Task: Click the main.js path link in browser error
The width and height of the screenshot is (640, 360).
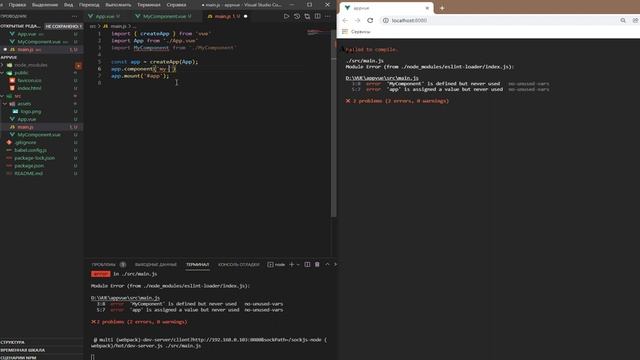Action: click(x=382, y=78)
